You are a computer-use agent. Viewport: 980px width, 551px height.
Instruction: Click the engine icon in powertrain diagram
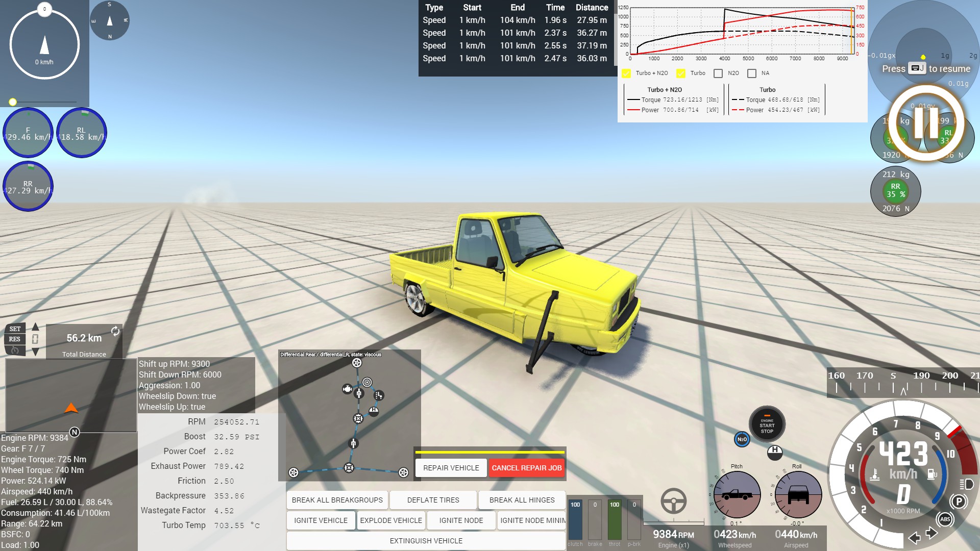(347, 389)
